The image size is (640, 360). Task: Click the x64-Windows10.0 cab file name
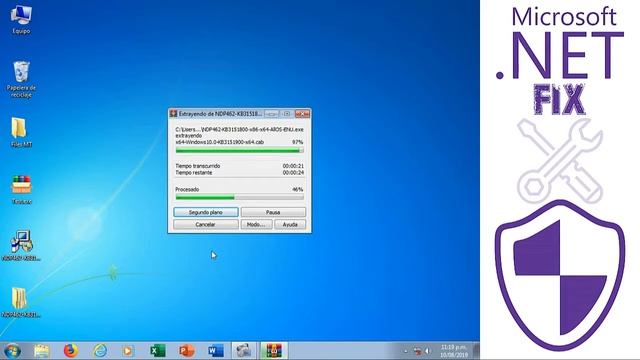(x=220, y=142)
